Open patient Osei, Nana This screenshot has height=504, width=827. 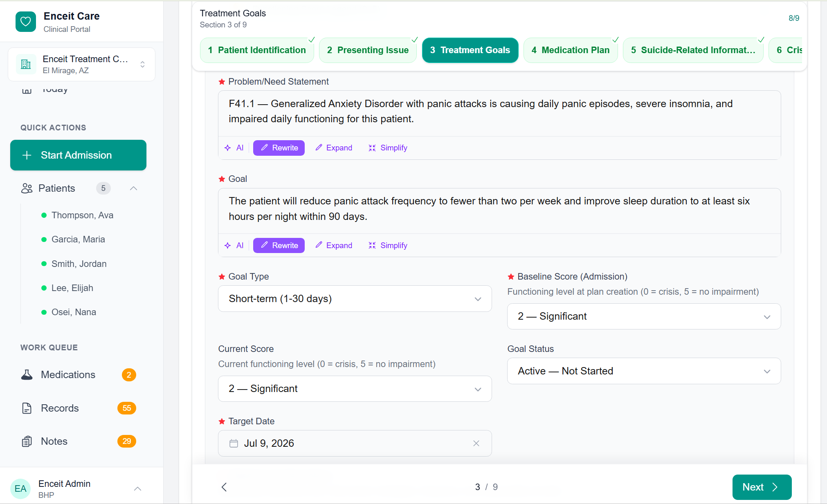click(74, 312)
